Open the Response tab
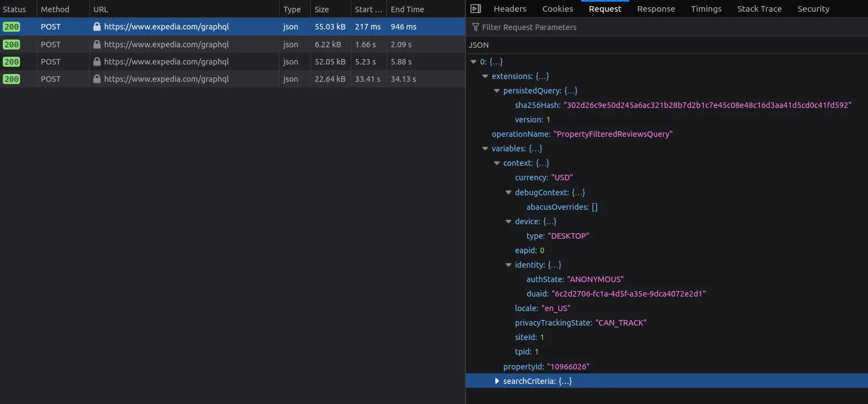The height and width of the screenshot is (404, 868). [x=656, y=9]
